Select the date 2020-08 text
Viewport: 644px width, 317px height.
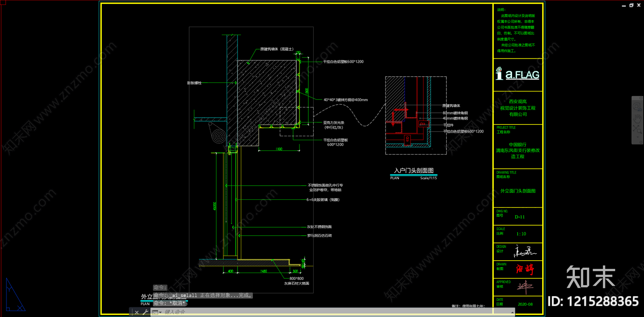point(525,304)
